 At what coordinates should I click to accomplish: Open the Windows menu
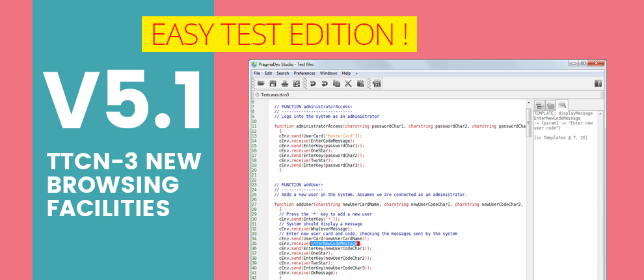pos(329,73)
